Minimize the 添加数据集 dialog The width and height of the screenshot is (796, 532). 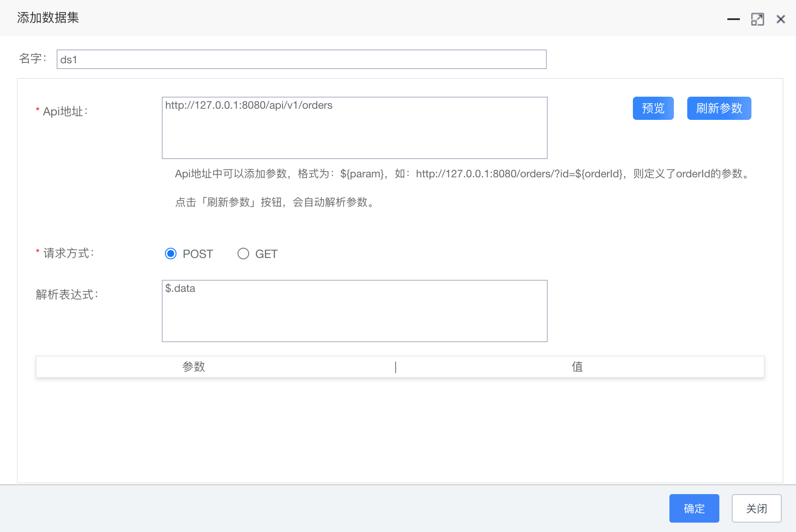coord(733,19)
